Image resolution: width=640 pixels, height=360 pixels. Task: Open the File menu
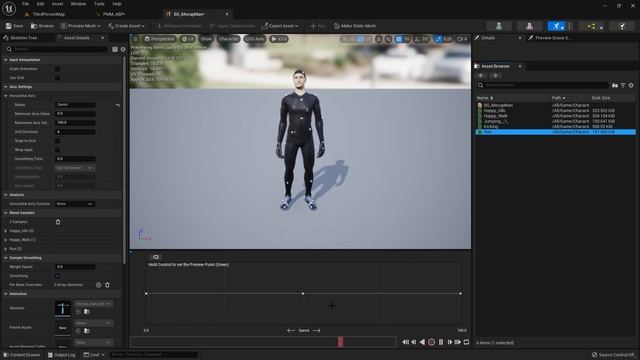pyautogui.click(x=25, y=4)
